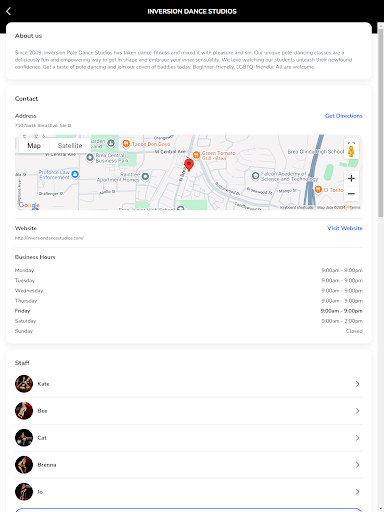This screenshot has height=512, width=384.
Task: Click Sunday Closed text
Action: pyautogui.click(x=354, y=331)
